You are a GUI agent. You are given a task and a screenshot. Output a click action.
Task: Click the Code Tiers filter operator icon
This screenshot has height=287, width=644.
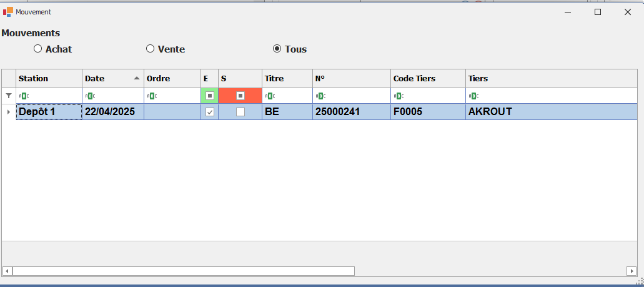coord(398,96)
